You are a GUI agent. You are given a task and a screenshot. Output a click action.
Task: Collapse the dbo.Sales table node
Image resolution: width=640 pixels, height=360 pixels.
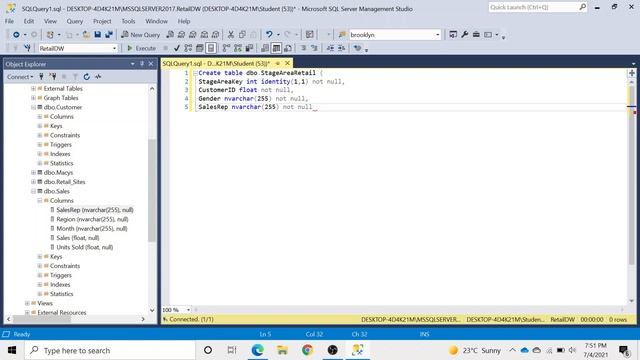33,191
